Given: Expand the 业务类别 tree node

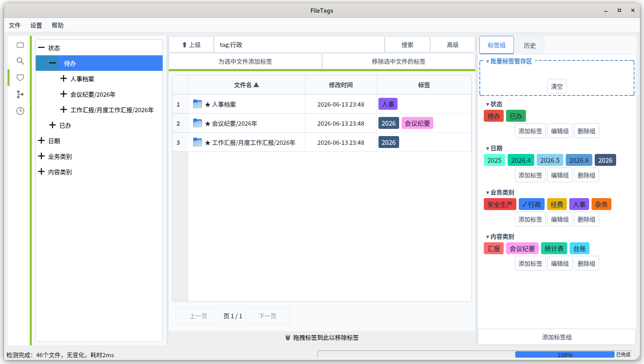Looking at the screenshot, I should [41, 156].
